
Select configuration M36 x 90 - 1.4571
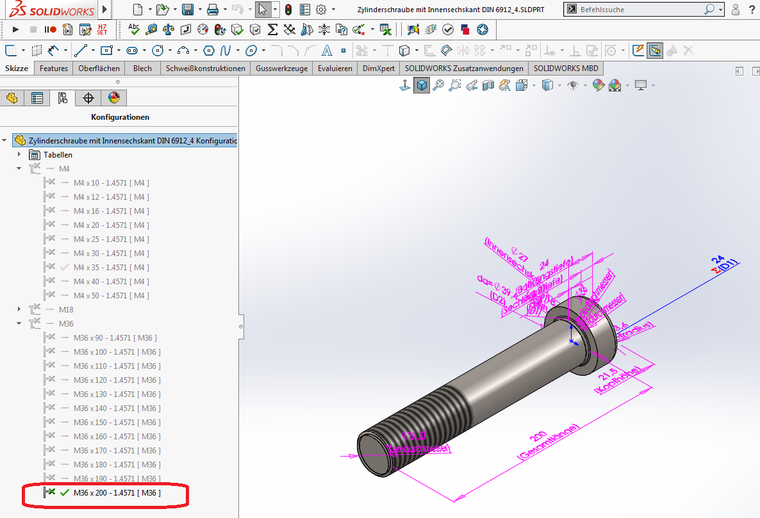[115, 338]
